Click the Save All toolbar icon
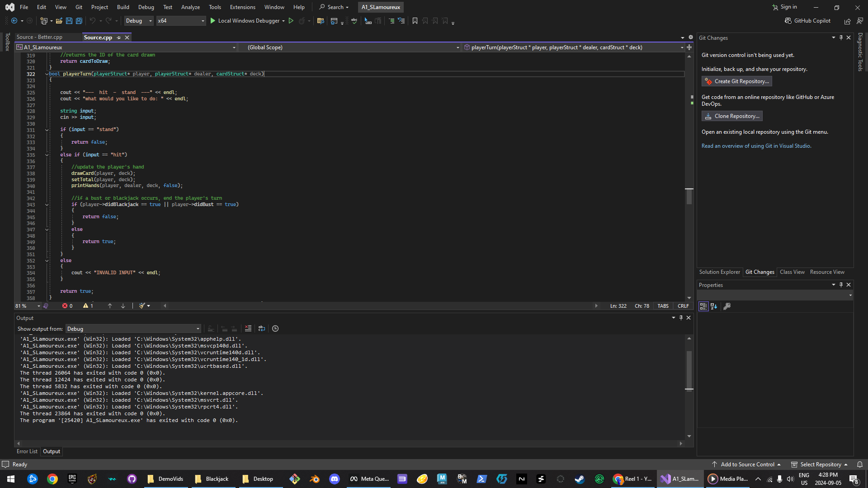 click(79, 21)
